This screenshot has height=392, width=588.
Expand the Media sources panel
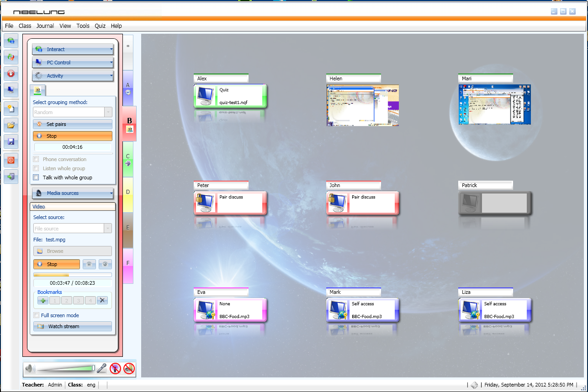click(x=72, y=193)
